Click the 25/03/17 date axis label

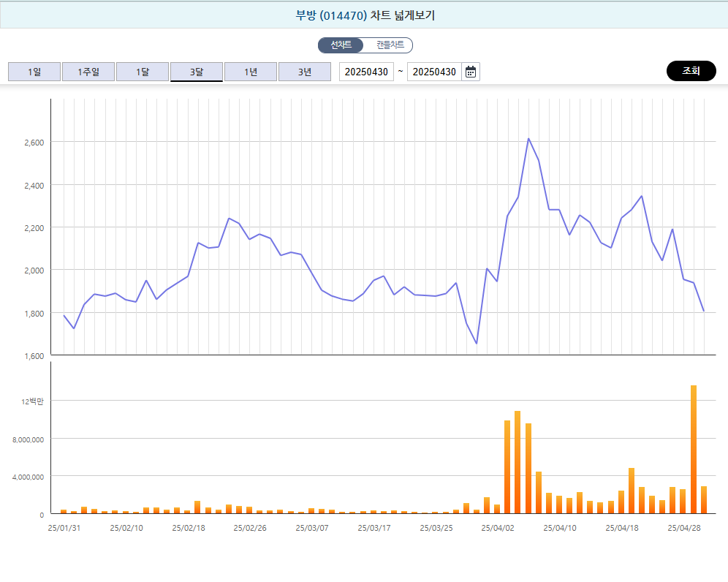coord(374,528)
